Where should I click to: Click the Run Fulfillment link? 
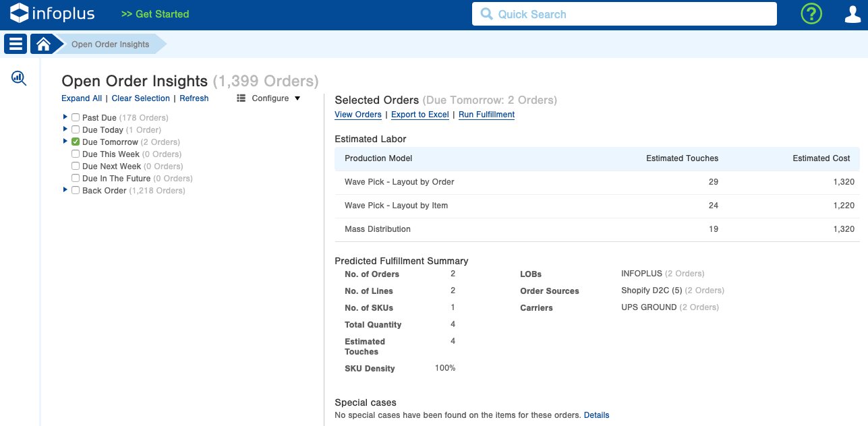click(486, 115)
